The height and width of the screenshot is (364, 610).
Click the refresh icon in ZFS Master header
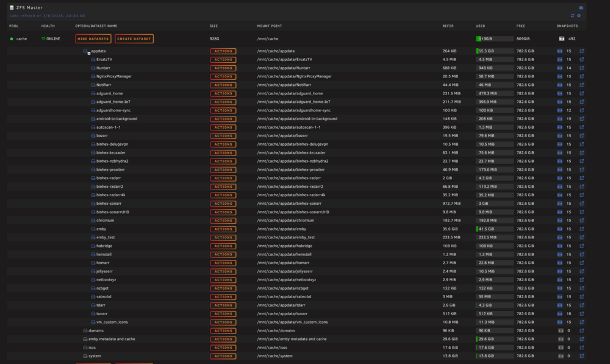[x=572, y=16]
